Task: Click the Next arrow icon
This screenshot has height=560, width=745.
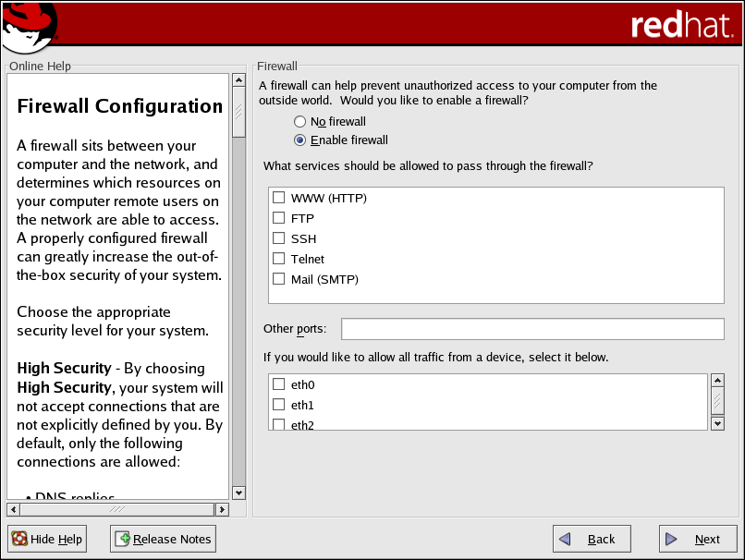Action: tap(674, 539)
